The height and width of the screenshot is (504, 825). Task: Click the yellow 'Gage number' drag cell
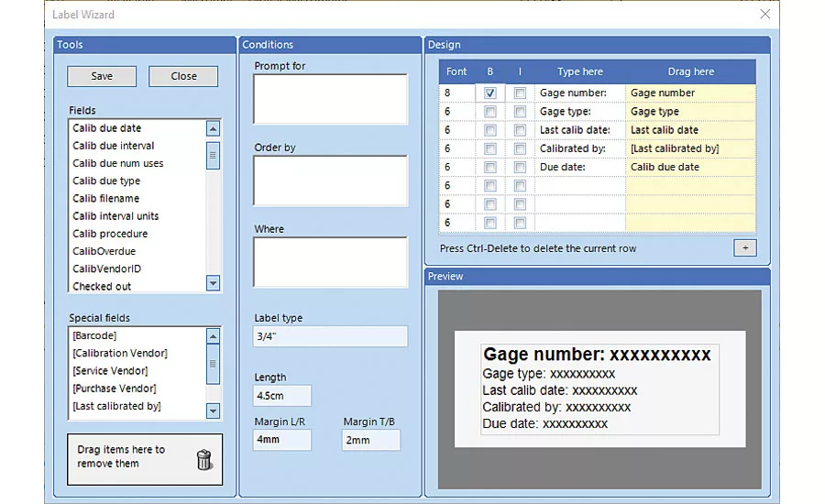tap(690, 93)
